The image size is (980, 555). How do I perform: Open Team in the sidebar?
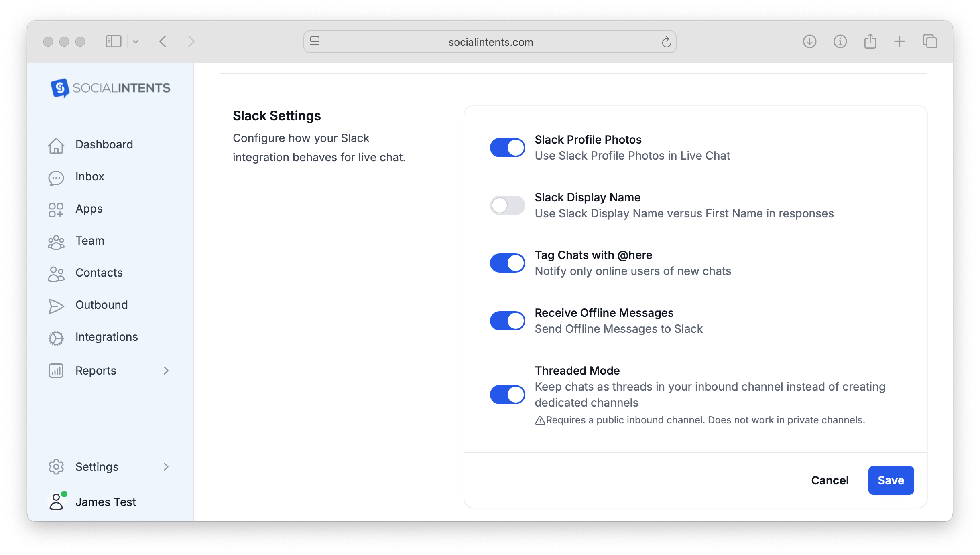tap(90, 241)
